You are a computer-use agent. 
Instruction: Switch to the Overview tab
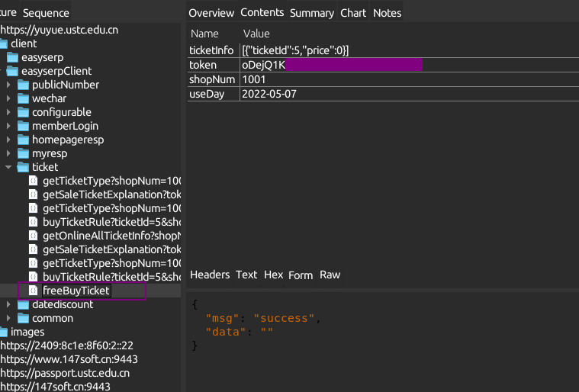211,13
